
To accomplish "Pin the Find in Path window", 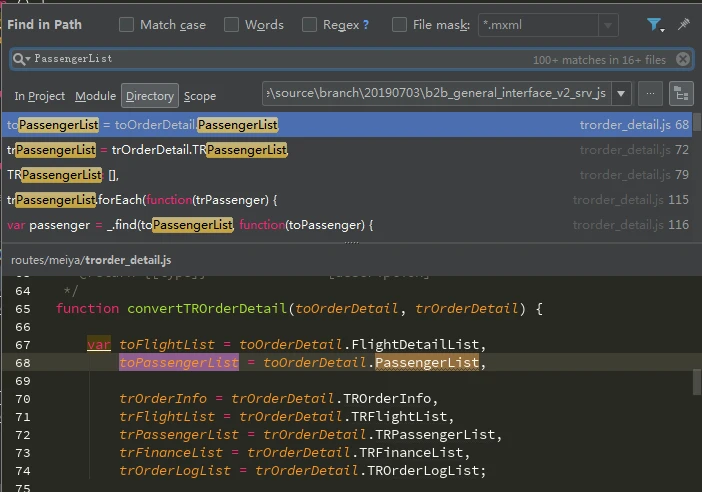I will [683, 25].
